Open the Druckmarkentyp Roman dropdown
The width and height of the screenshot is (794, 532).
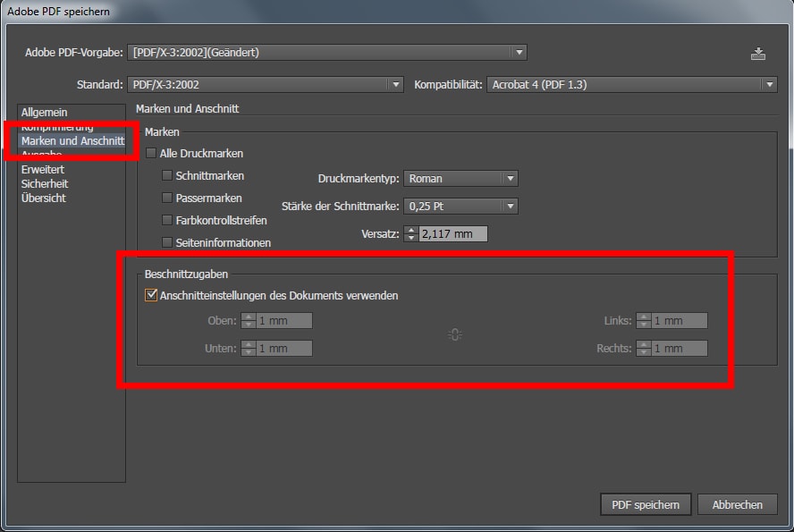click(460, 178)
